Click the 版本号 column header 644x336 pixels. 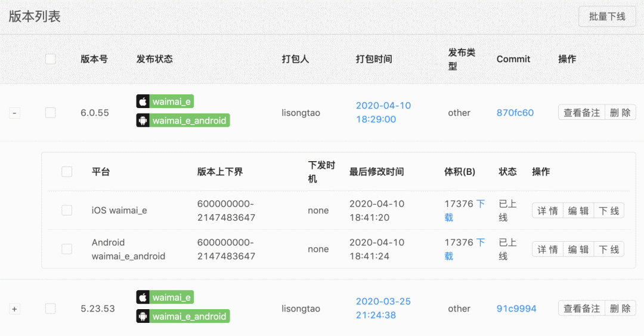(94, 59)
